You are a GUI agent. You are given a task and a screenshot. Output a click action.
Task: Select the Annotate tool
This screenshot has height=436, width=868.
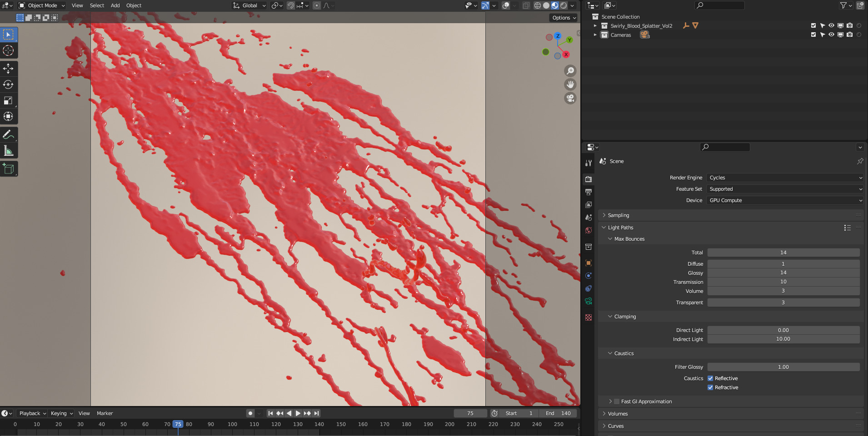(x=9, y=134)
